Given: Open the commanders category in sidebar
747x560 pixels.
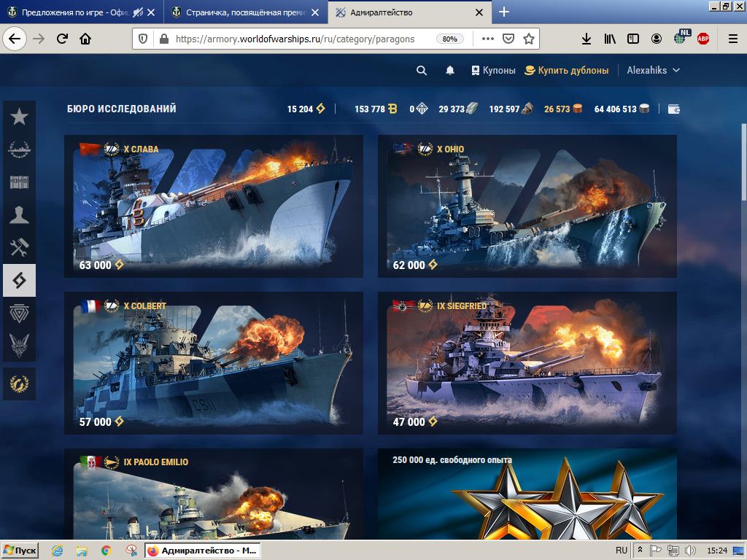Looking at the screenshot, I should pos(19,215).
